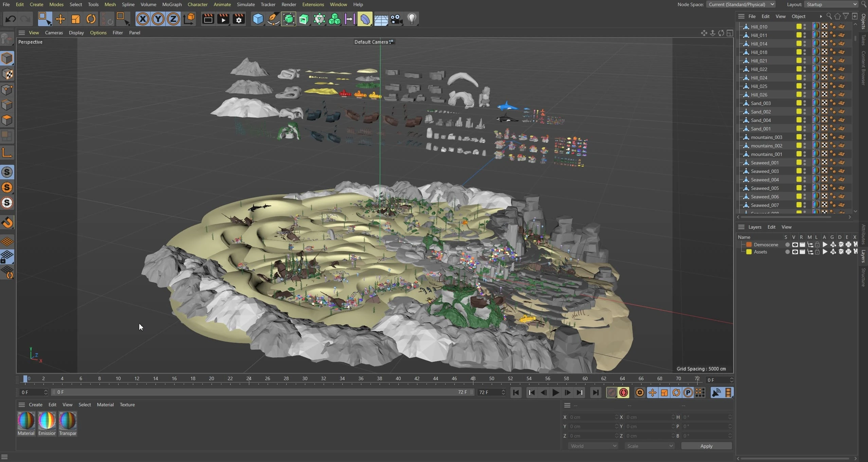Click the Scale tool icon

click(x=75, y=19)
